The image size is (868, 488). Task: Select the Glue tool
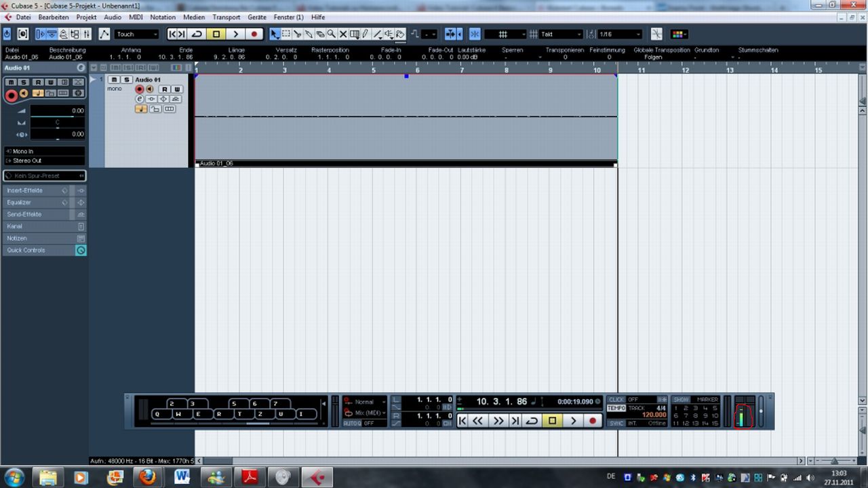click(309, 34)
